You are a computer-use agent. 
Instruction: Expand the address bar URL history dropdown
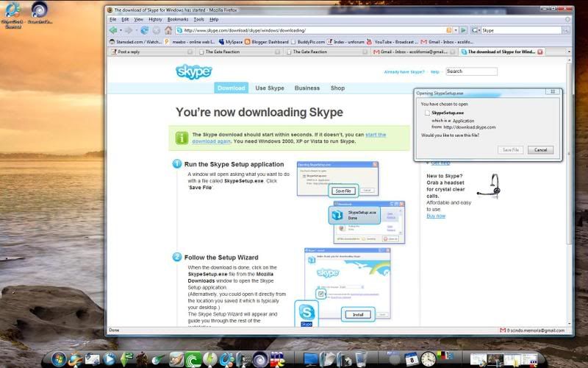[456, 30]
